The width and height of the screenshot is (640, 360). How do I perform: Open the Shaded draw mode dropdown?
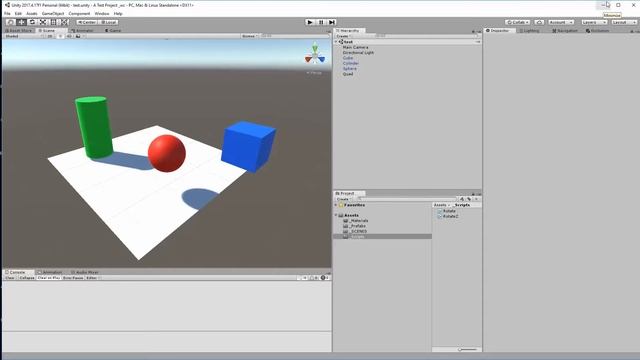[x=23, y=36]
